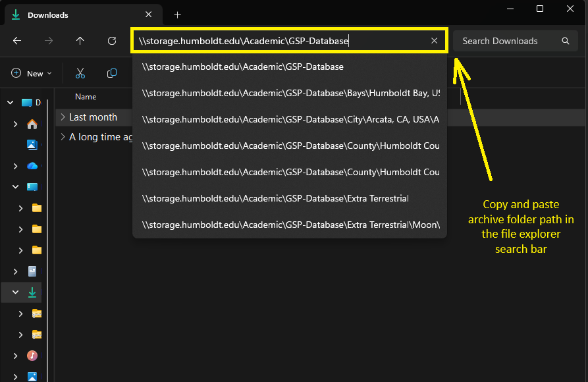588x382 pixels.
Task: Click inside the Search Downloads field
Action: [x=500, y=41]
